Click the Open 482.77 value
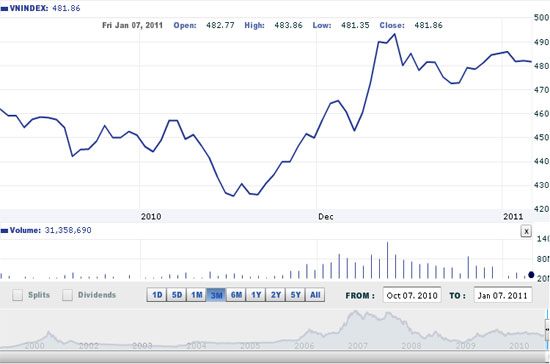 tap(220, 25)
